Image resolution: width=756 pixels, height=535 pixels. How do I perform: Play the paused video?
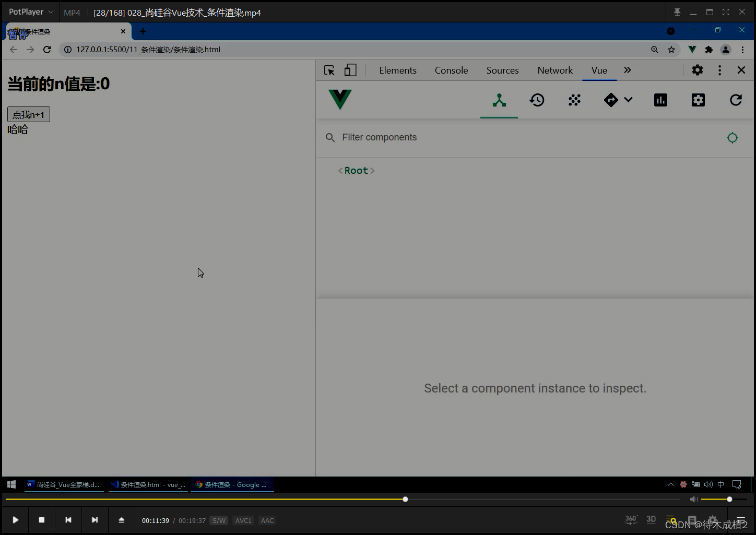pos(16,520)
